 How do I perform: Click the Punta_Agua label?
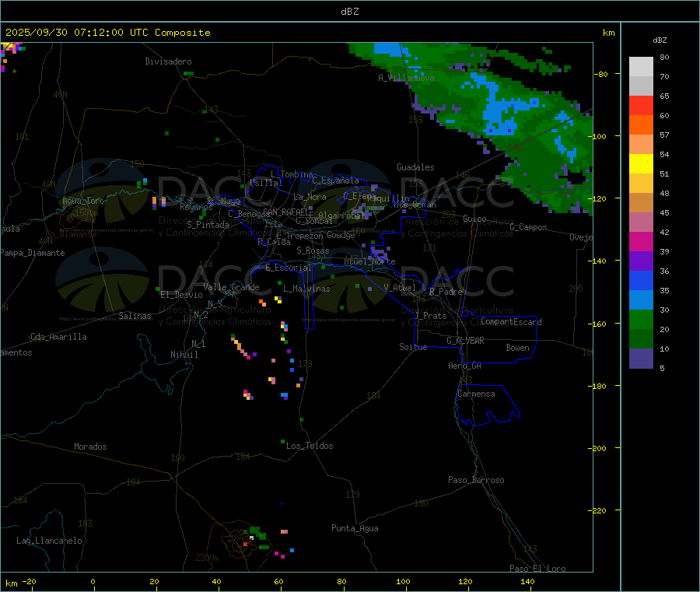(355, 528)
